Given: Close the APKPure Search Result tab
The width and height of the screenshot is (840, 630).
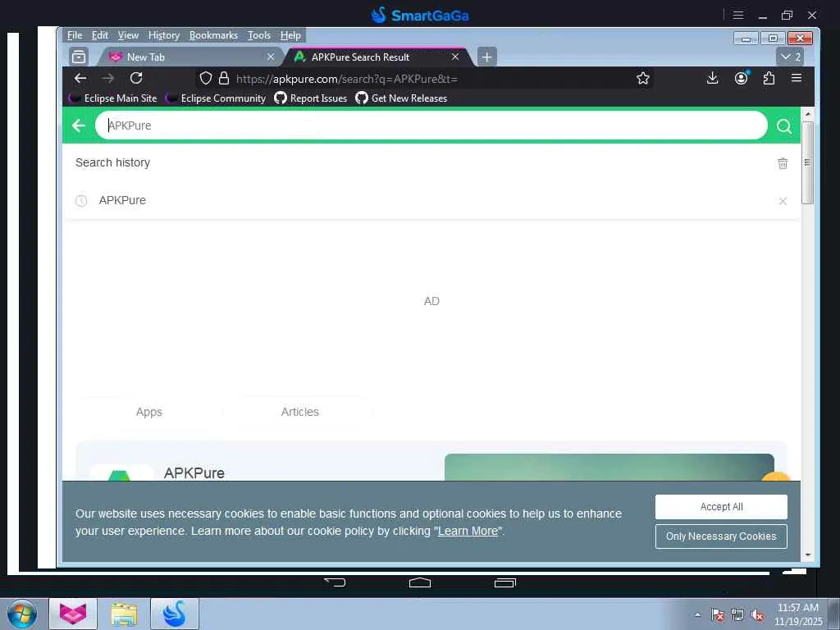Looking at the screenshot, I should pos(454,57).
